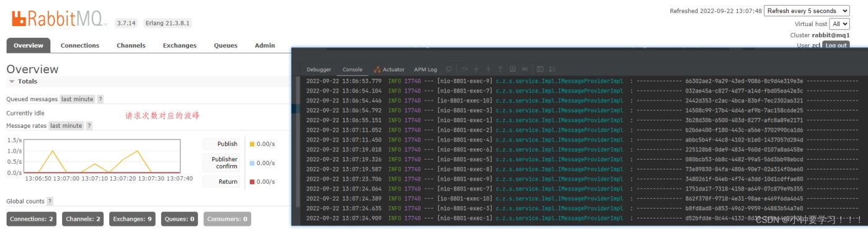Click Run to Cursor icon in debugger toolbar
868x229 pixels.
pos(525,69)
